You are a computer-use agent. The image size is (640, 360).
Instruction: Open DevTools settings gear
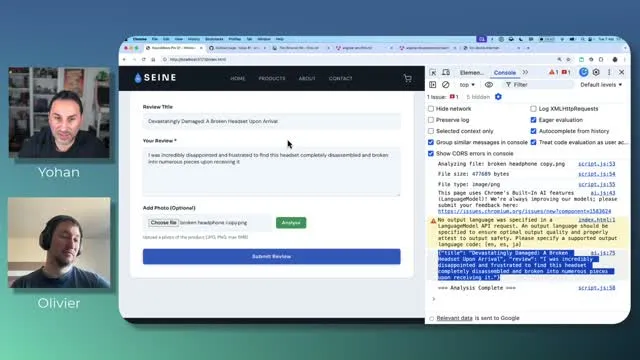[596, 72]
